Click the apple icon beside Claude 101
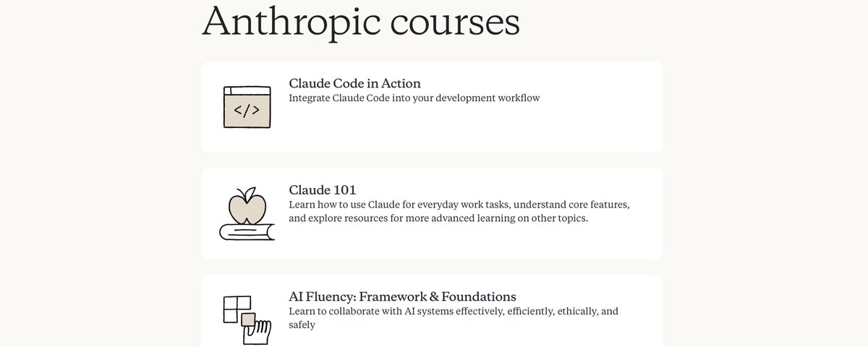 [247, 205]
